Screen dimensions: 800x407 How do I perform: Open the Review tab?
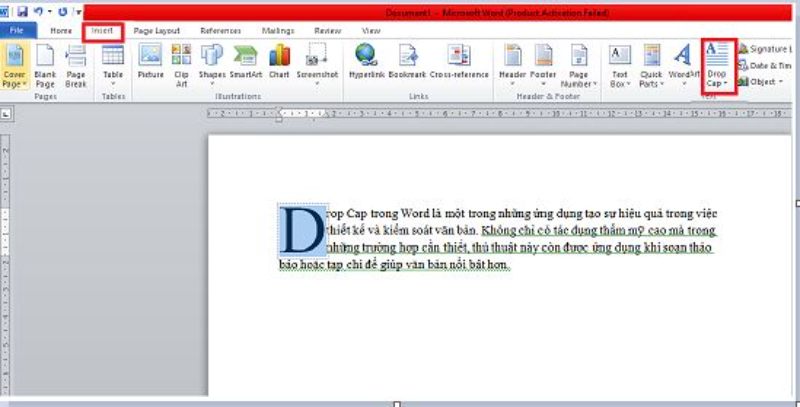[328, 31]
